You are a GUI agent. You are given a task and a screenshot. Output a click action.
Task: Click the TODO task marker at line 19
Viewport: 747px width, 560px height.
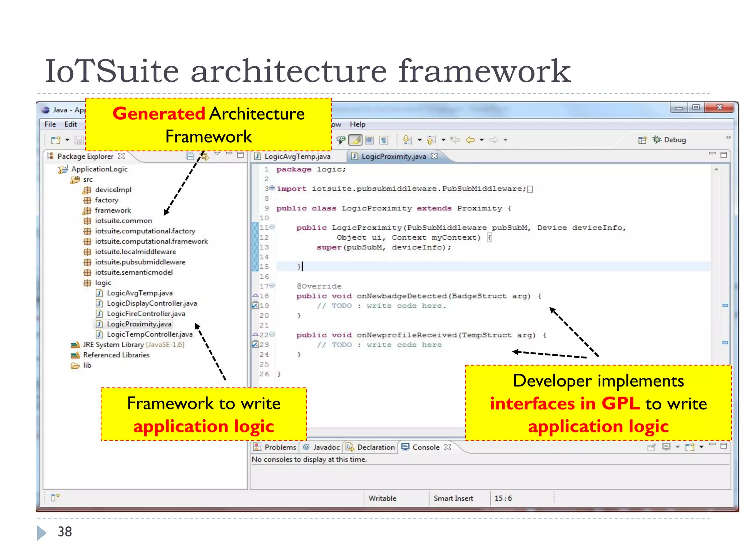click(255, 306)
